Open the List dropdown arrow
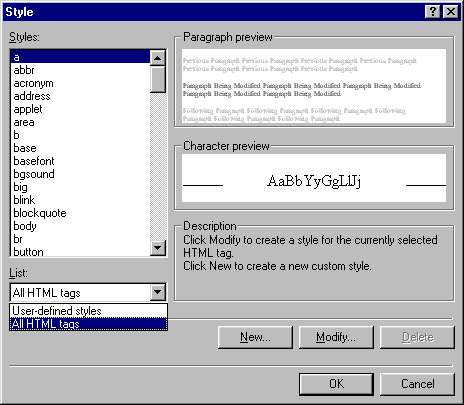The height and width of the screenshot is (405, 464). 158,292
